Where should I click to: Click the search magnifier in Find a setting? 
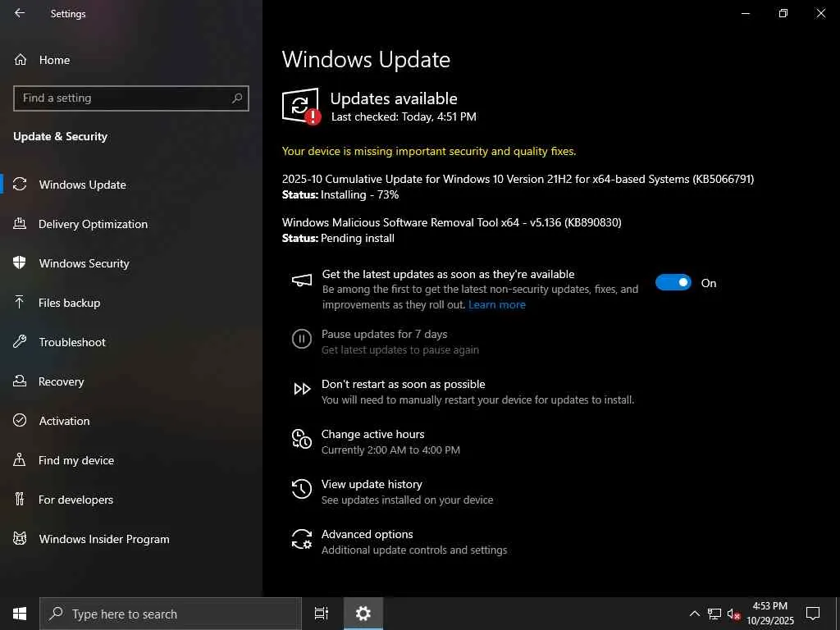point(237,98)
